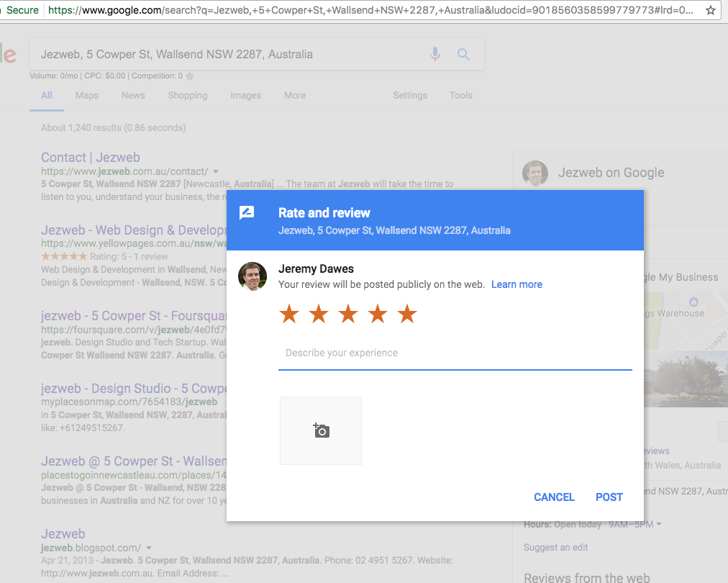This screenshot has height=583, width=728.
Task: Open search Tools
Action: click(460, 95)
